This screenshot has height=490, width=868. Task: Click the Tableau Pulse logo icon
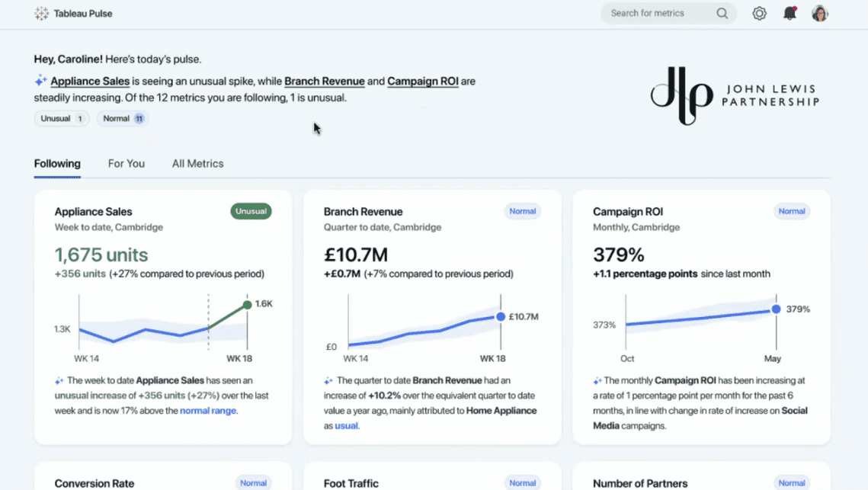pyautogui.click(x=41, y=14)
